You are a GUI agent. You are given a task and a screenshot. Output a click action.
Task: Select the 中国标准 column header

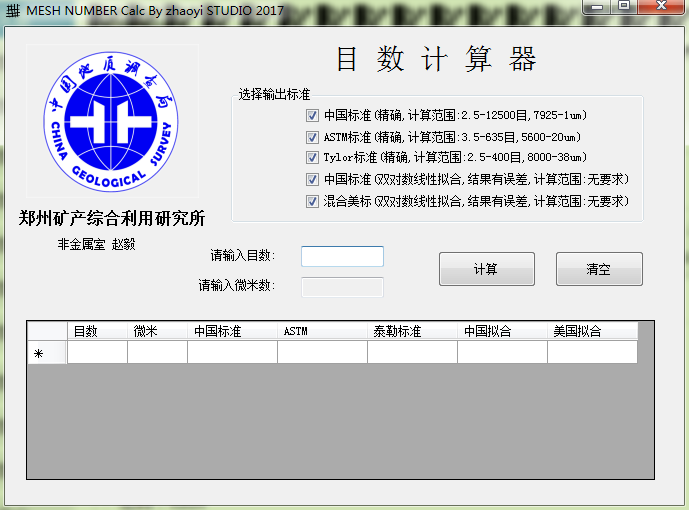coord(232,331)
